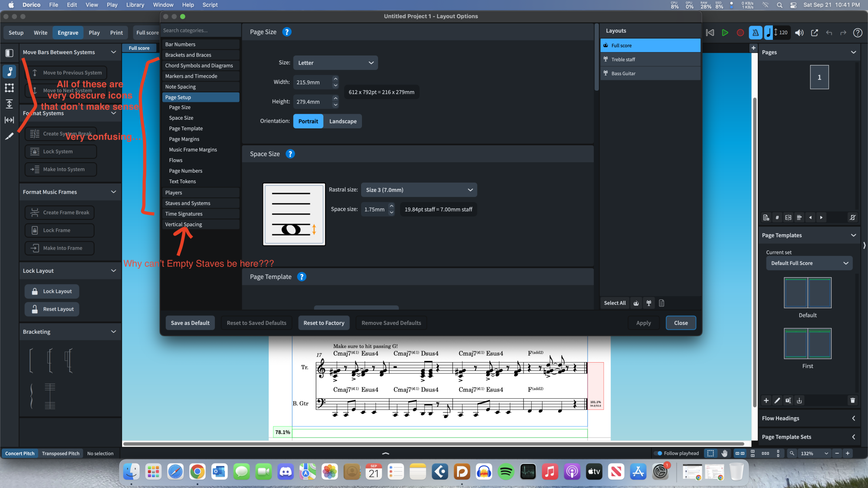Increase the space size stepper

[391, 206]
